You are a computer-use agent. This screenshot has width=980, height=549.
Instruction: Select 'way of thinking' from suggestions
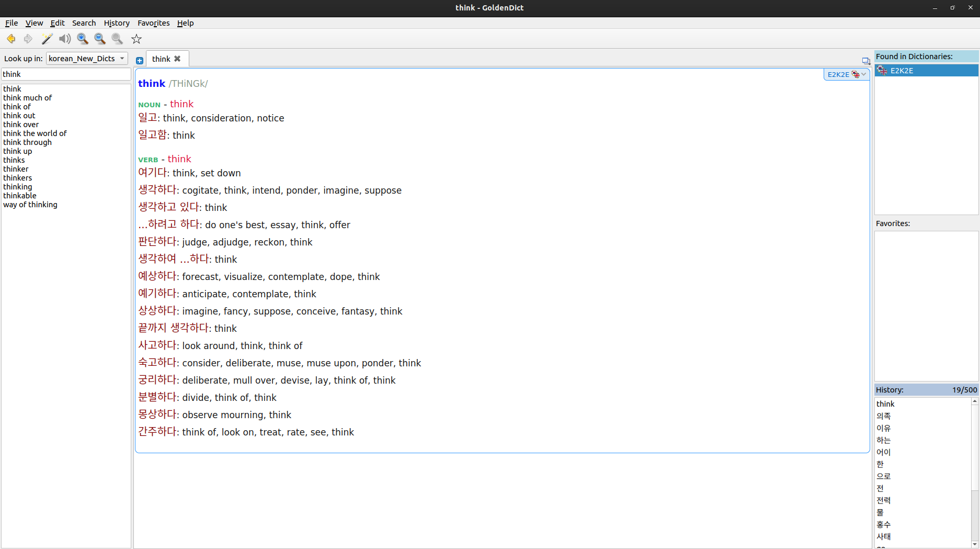tap(30, 205)
